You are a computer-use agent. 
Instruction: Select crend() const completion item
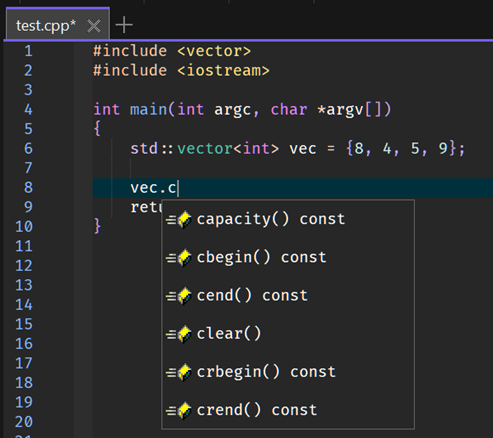pyautogui.click(x=288, y=411)
